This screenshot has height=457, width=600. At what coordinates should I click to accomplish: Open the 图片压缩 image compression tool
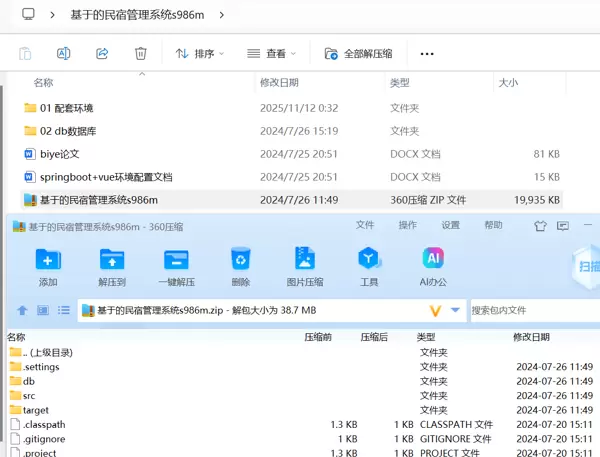tap(305, 260)
